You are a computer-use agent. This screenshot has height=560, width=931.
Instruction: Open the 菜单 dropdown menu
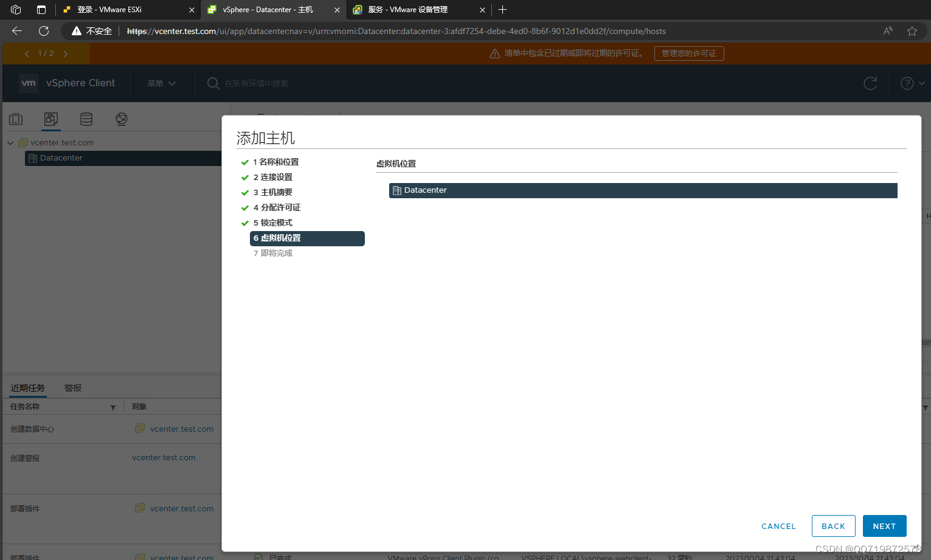point(161,83)
